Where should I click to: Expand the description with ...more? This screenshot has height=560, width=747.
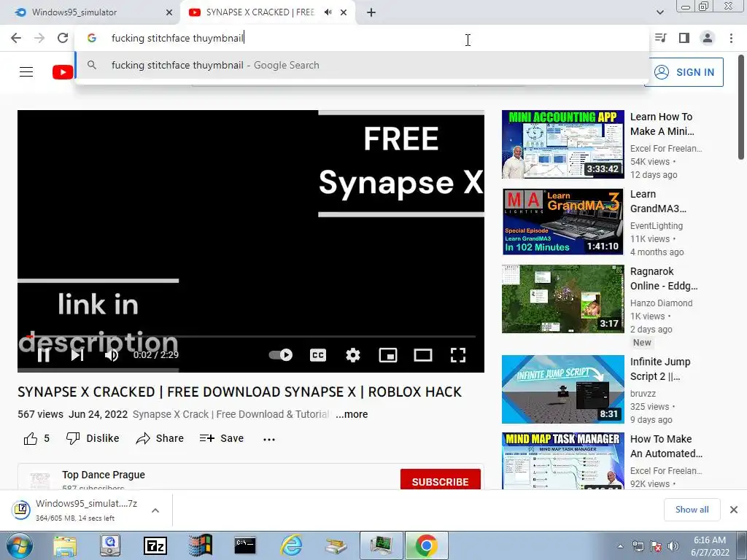(352, 414)
